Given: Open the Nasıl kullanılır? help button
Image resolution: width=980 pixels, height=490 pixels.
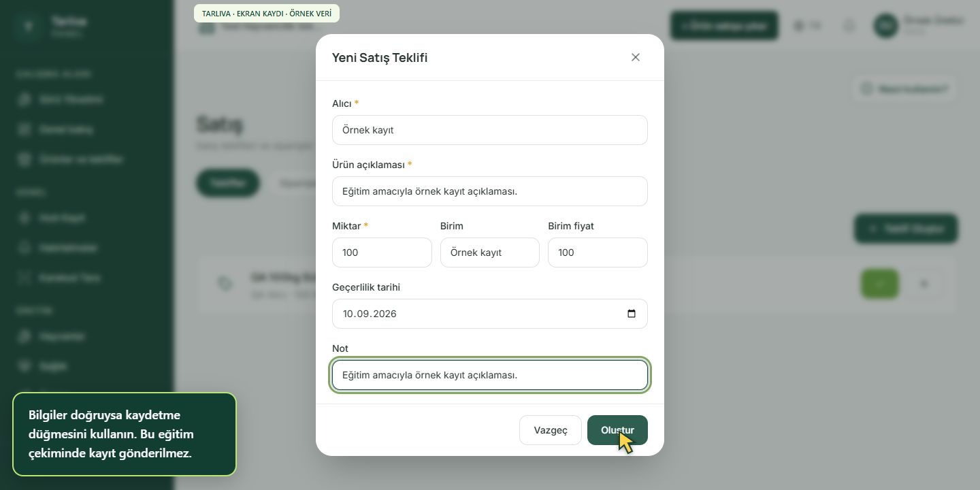Looking at the screenshot, I should tap(904, 89).
